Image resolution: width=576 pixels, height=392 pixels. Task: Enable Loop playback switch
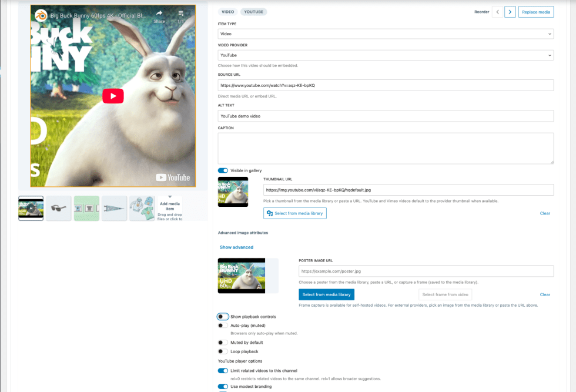pos(223,351)
